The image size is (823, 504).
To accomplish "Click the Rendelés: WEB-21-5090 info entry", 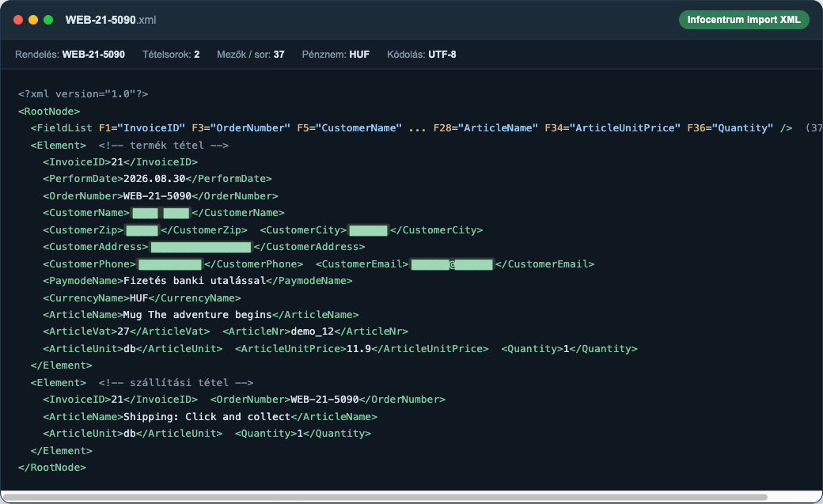I will point(70,54).
